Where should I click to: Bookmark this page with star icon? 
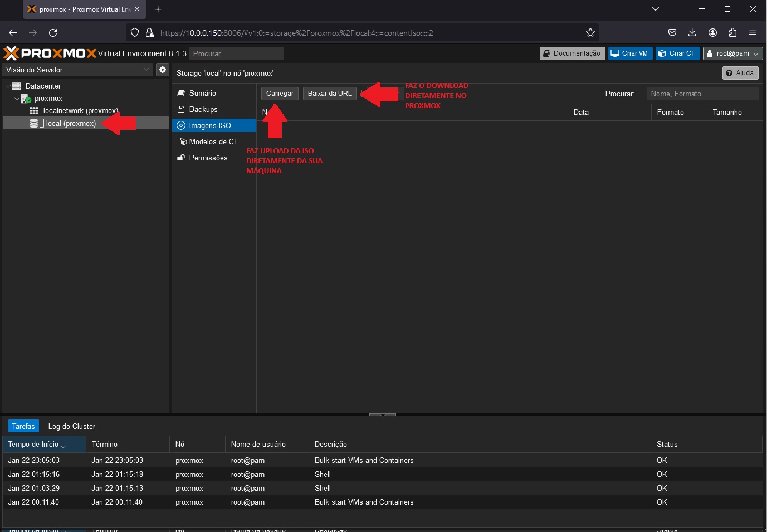590,33
